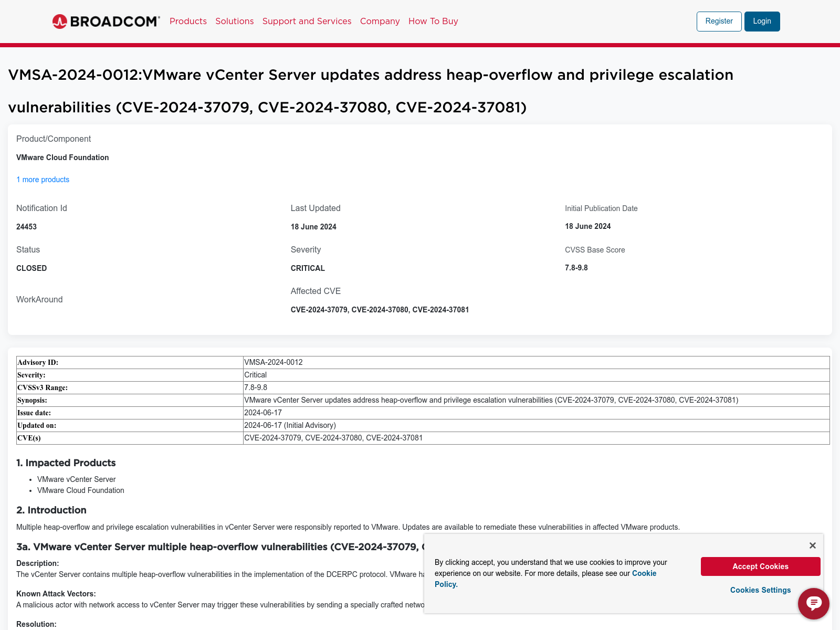Click the main advisory page title
The image size is (840, 630).
(x=371, y=91)
